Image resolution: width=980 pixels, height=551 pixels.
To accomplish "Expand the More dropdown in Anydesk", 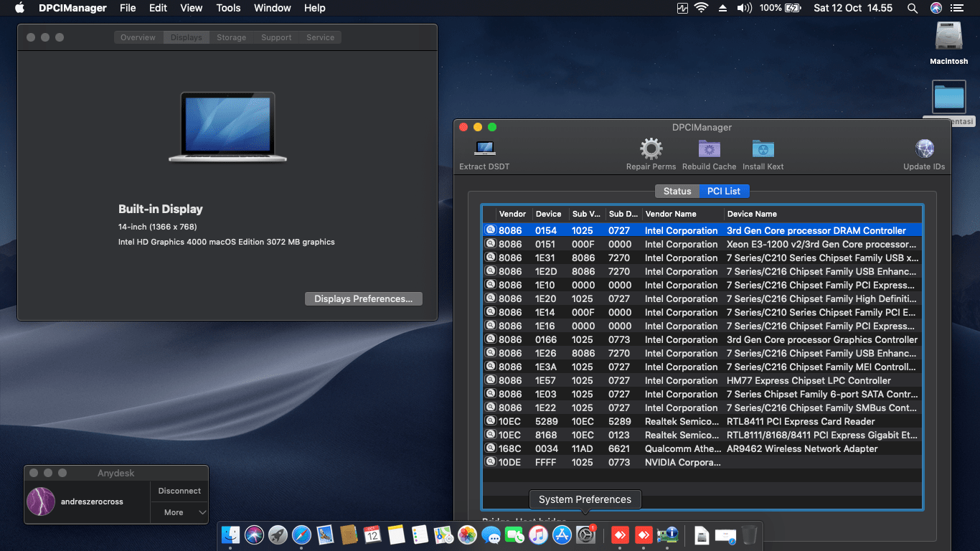I will (x=179, y=512).
